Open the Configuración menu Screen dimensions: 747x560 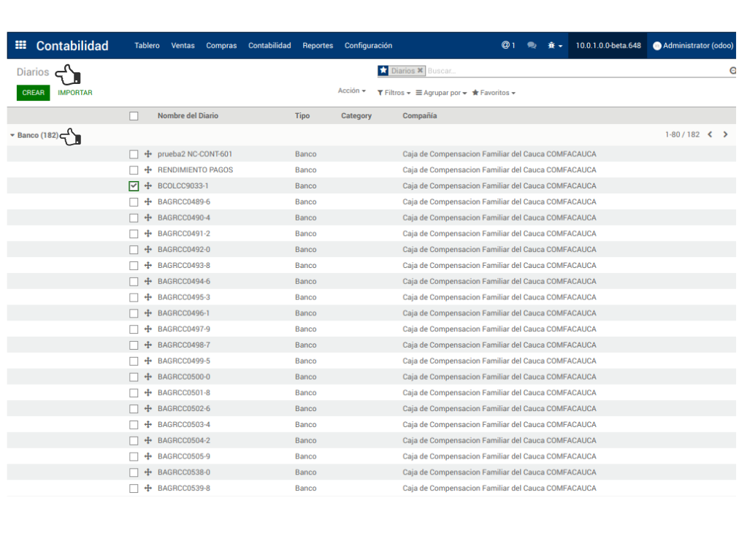(x=368, y=45)
